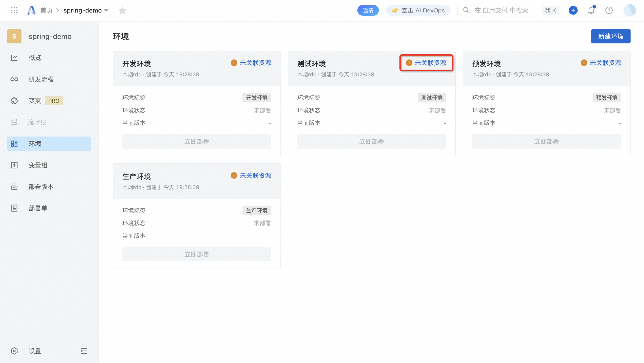Click 立即部署 on the 生产环境 card

[197, 254]
